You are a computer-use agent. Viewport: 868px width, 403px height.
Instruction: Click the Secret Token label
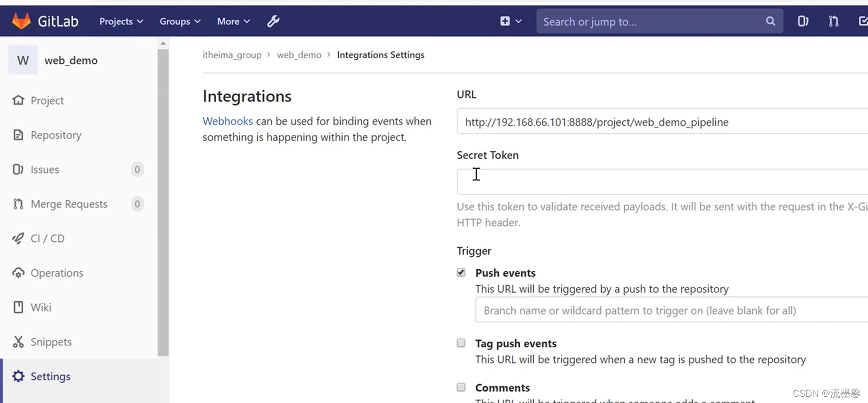click(x=488, y=155)
